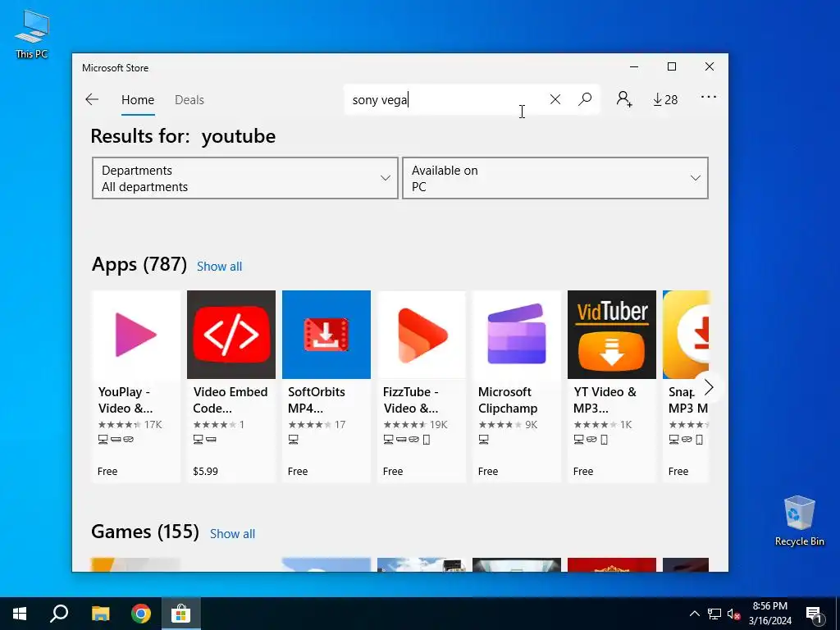Select the Recycle Bin desktop icon
The width and height of the screenshot is (840, 630).
coord(799,521)
